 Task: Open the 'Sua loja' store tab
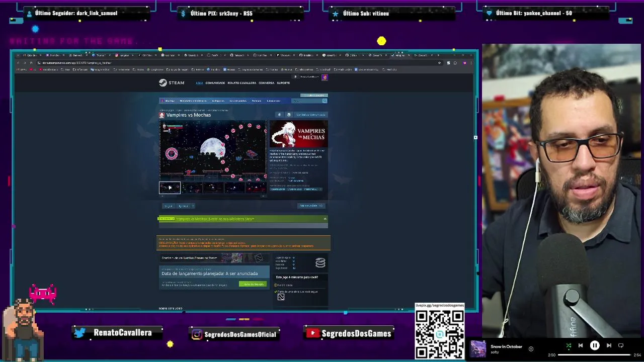170,101
